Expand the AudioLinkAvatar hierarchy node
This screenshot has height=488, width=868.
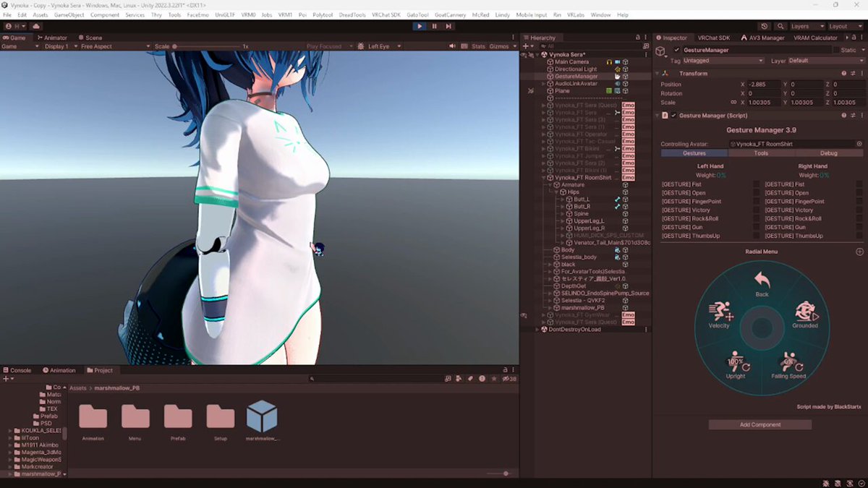pos(544,84)
